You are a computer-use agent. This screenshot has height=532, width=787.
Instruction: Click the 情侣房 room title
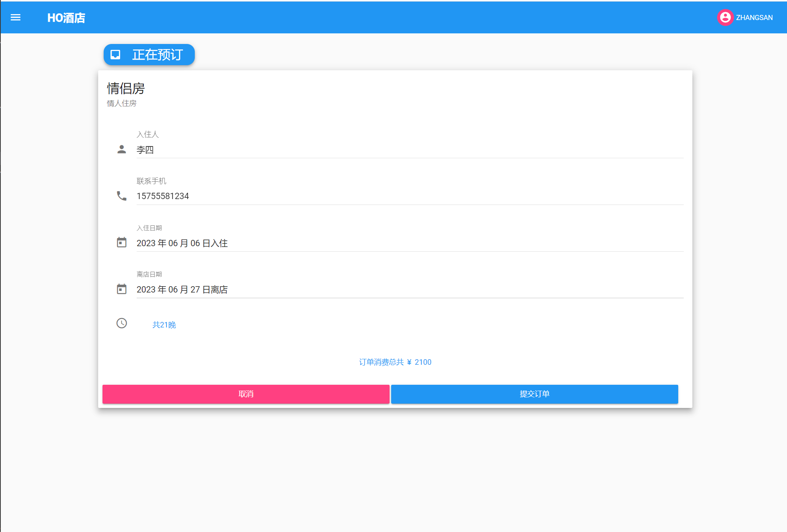(x=126, y=88)
